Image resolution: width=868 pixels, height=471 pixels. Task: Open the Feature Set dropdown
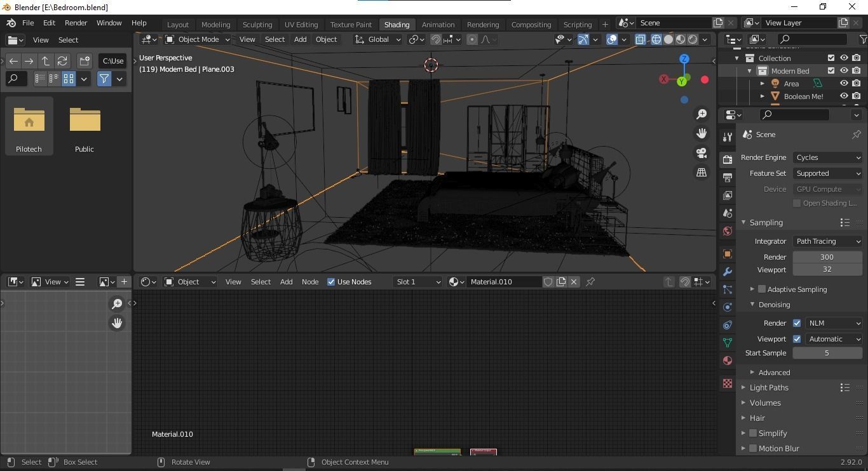[x=828, y=173]
